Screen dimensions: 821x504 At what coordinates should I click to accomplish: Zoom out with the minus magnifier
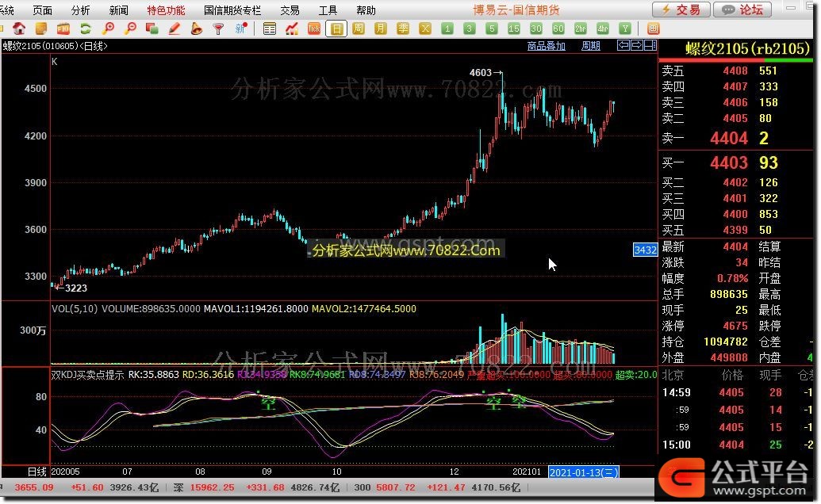pyautogui.click(x=130, y=29)
